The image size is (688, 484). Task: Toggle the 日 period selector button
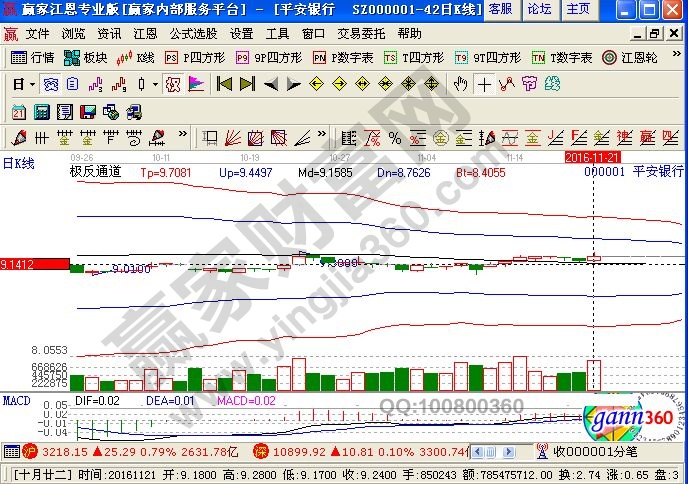tap(19, 84)
